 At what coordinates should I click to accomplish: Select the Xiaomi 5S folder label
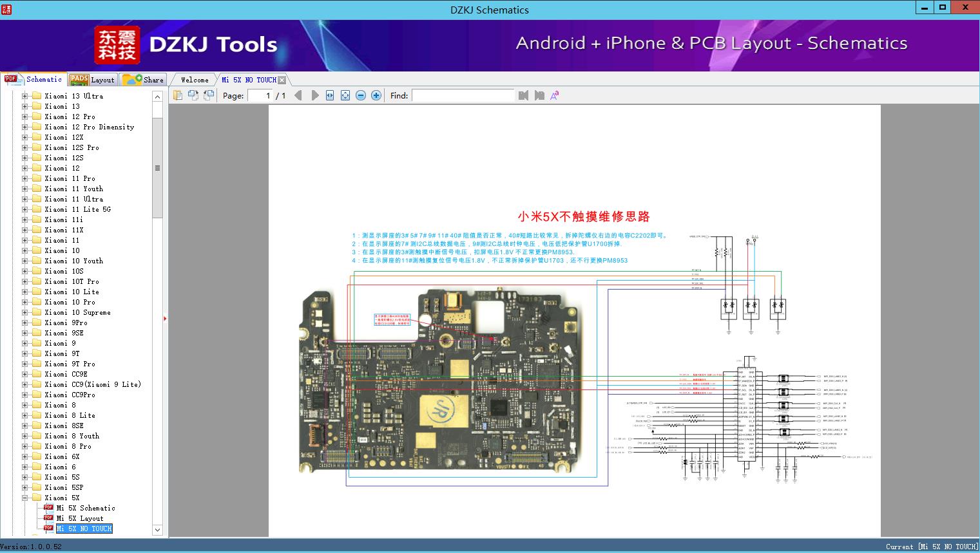click(62, 477)
